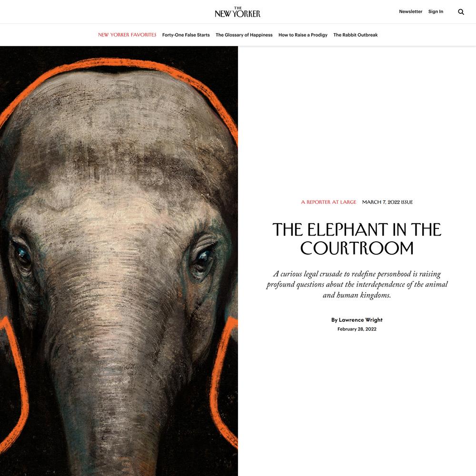
Task: Click the elephant illustration image
Action: point(119,261)
